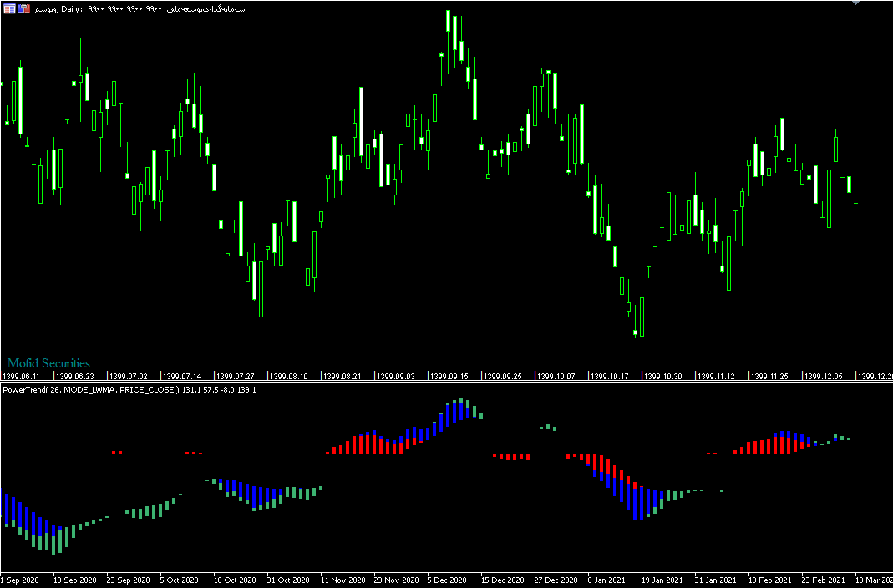Click the red-blue table icon at top-left
The width and height of the screenshot is (893, 588).
(x=8, y=8)
